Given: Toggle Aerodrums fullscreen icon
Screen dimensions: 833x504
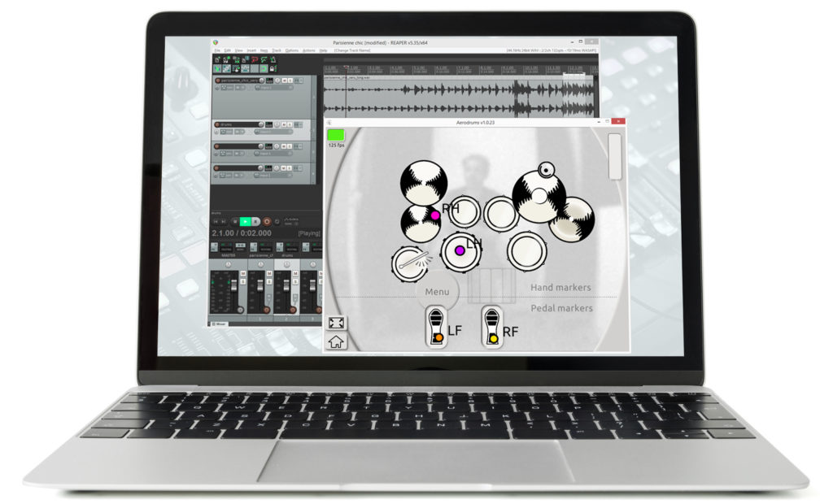Looking at the screenshot, I should coord(336,323).
